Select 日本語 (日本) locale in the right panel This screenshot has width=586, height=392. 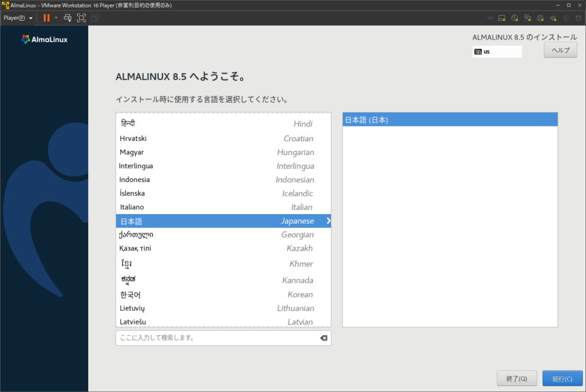[450, 120]
